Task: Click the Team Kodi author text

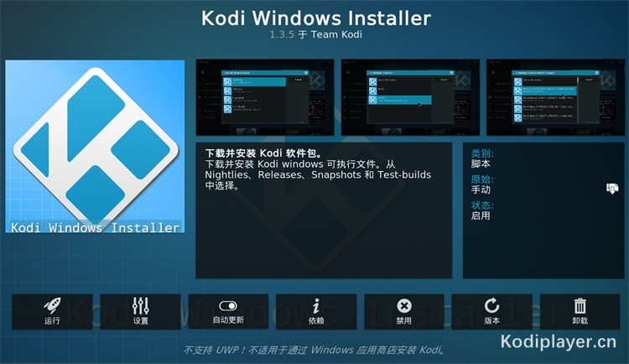Action: point(336,34)
